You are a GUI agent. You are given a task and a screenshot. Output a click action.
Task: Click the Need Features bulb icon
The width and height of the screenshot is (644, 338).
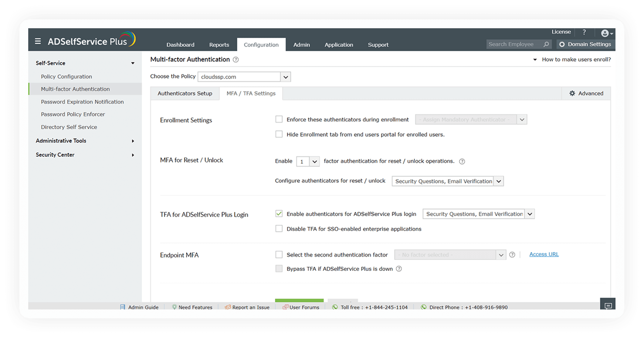click(174, 307)
